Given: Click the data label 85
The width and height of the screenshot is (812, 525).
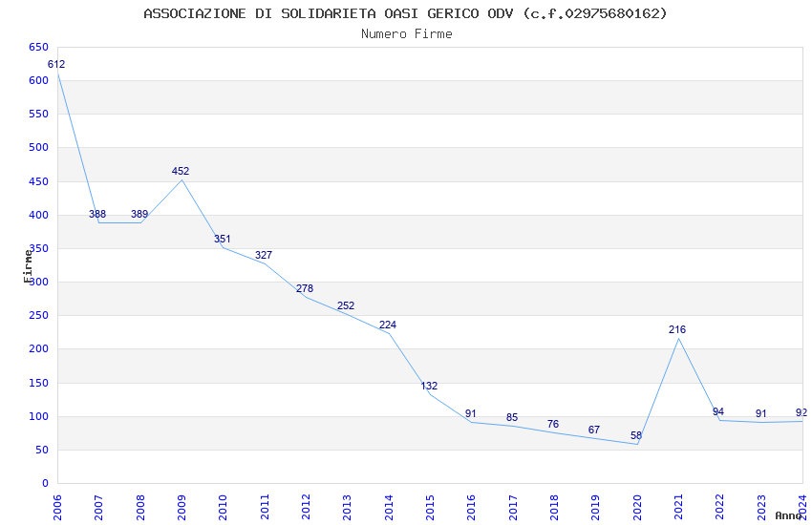Looking at the screenshot, I should tap(512, 417).
